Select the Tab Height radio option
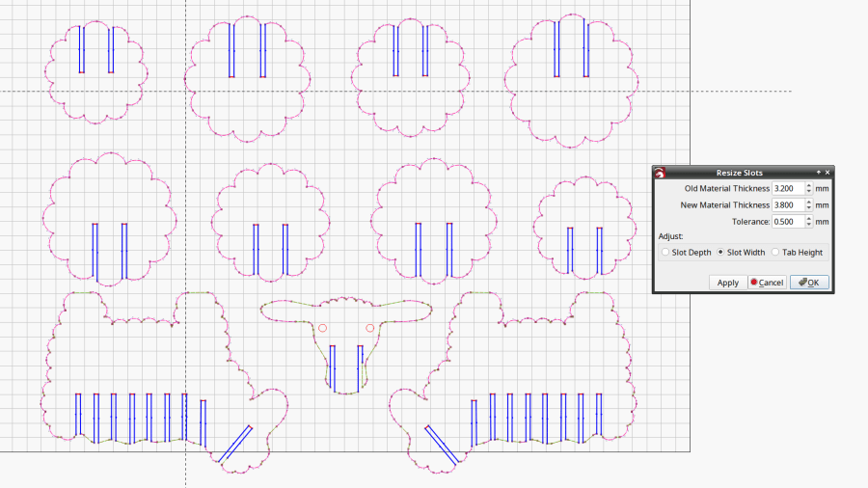This screenshot has width=868, height=488. (x=798, y=253)
